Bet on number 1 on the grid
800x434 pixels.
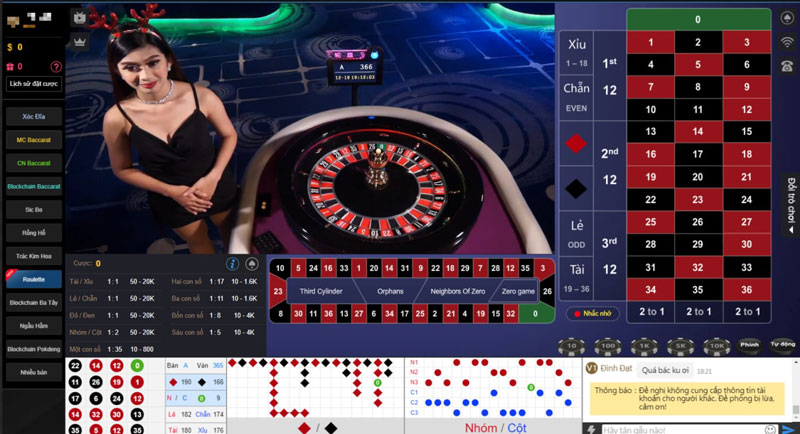click(651, 42)
